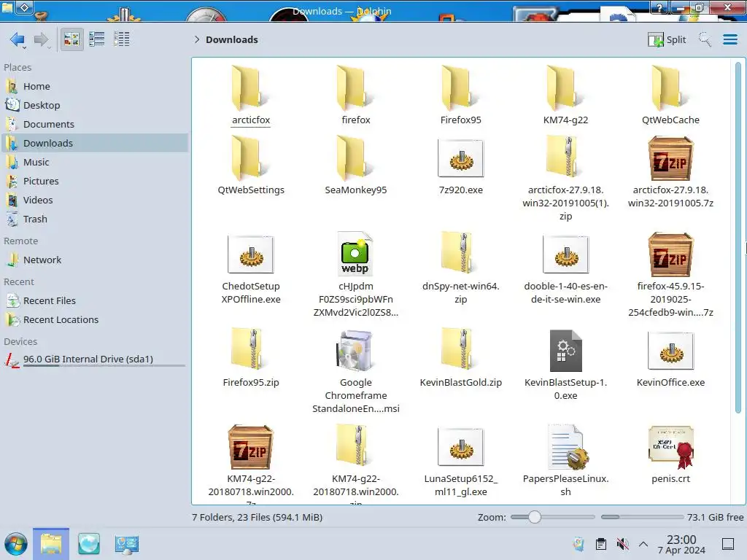Click the muted volume tray icon

(x=622, y=544)
